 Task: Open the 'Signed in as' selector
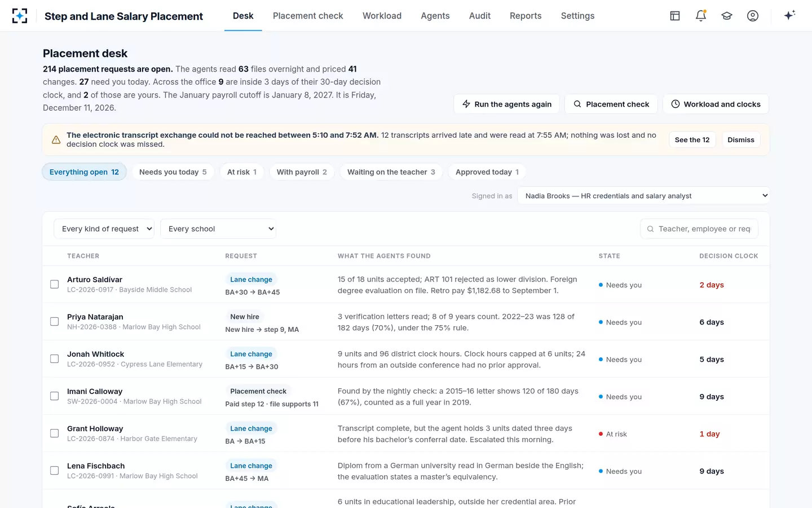[x=643, y=196]
